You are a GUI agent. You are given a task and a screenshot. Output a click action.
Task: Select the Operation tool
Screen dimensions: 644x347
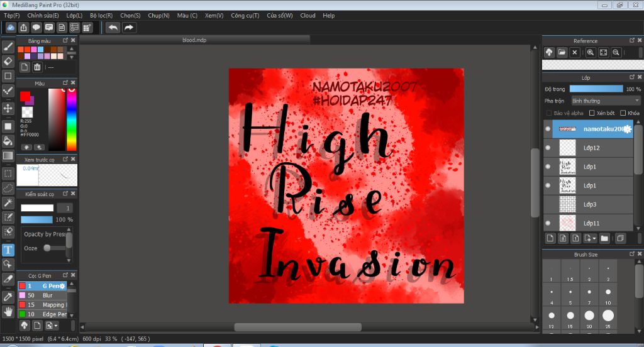(8, 264)
